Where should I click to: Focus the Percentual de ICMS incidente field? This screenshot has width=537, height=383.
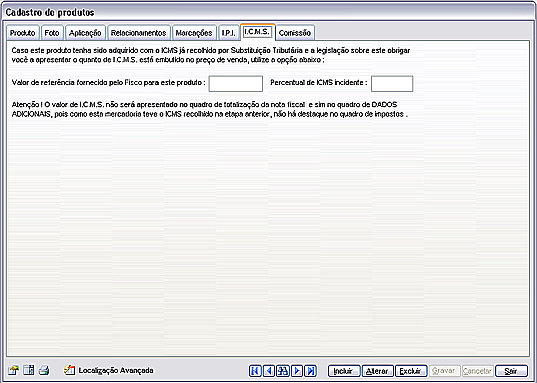[392, 84]
